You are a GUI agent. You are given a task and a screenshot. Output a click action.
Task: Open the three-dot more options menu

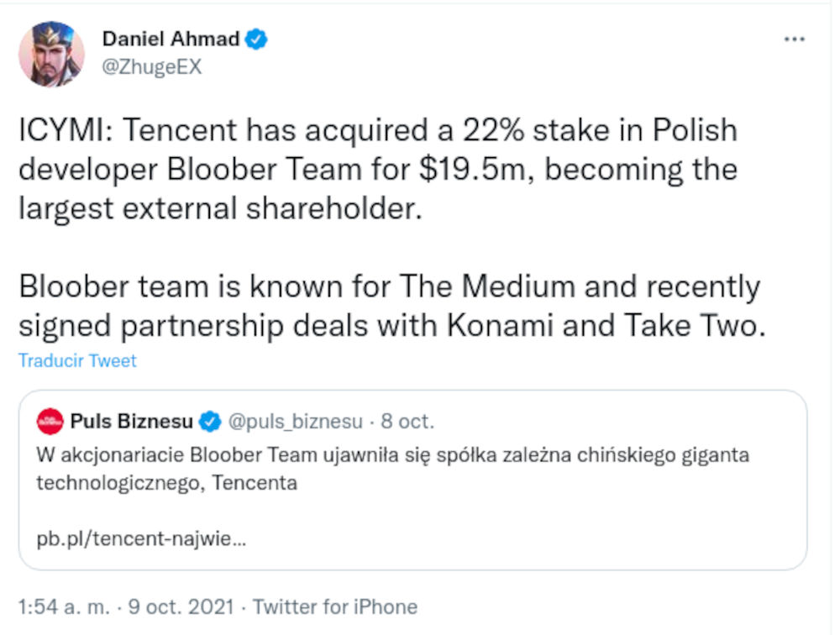[793, 39]
